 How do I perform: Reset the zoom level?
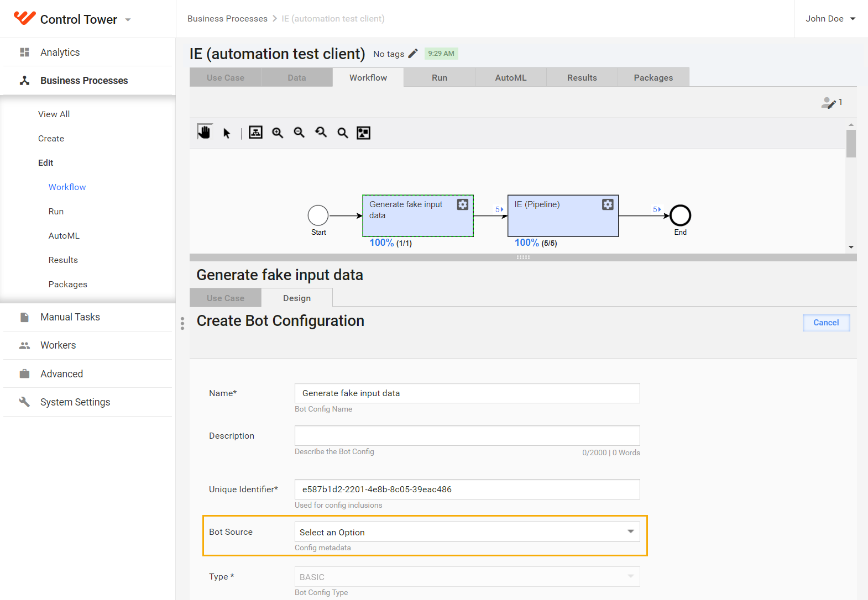[321, 133]
